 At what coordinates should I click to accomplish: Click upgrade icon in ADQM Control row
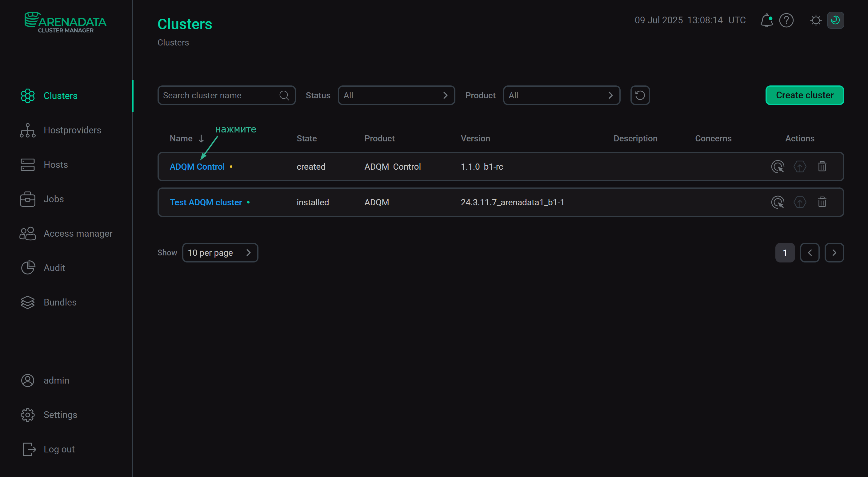pyautogui.click(x=800, y=167)
